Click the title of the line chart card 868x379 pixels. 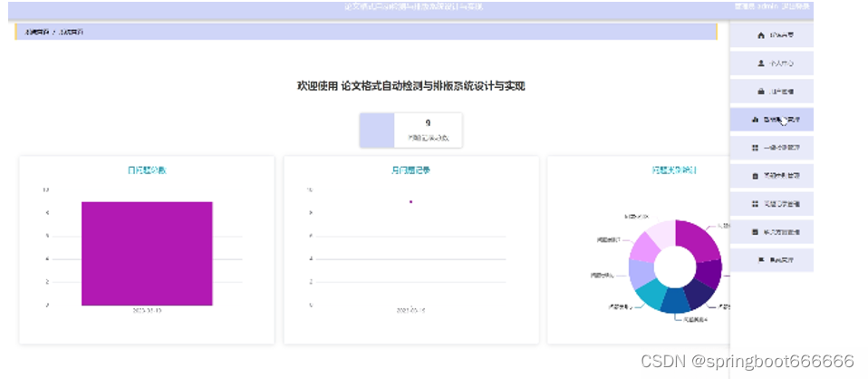tap(410, 170)
